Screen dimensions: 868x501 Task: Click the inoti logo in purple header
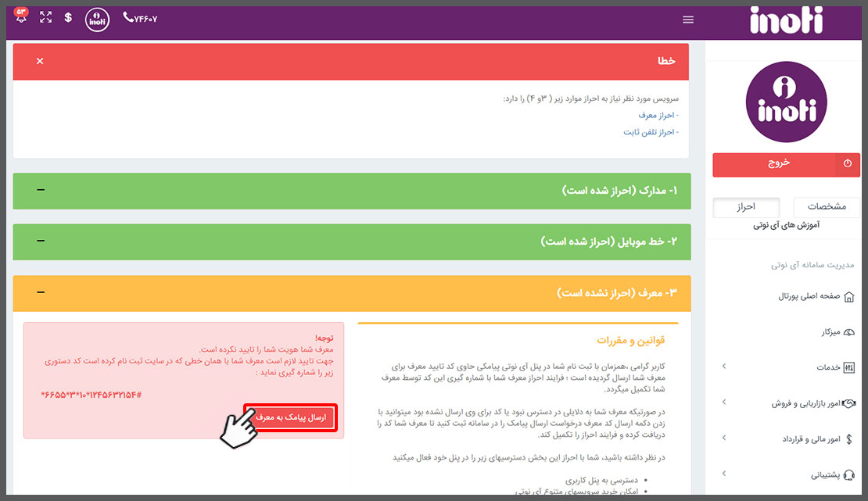(786, 20)
